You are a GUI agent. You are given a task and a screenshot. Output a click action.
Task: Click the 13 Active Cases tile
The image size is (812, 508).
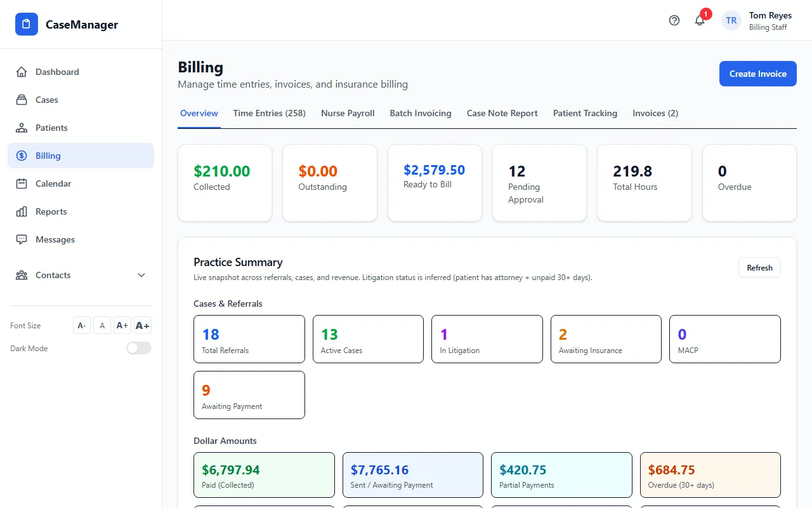click(x=368, y=339)
